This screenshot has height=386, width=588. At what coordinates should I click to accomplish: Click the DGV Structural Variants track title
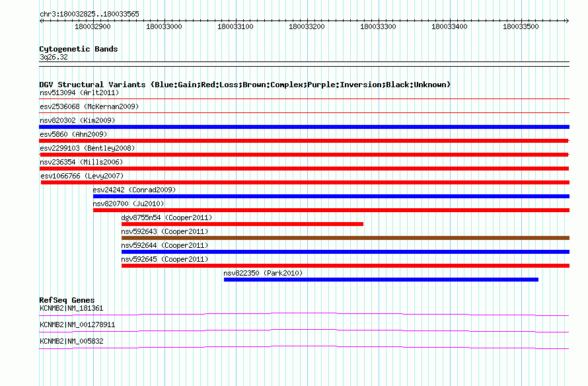click(x=245, y=85)
